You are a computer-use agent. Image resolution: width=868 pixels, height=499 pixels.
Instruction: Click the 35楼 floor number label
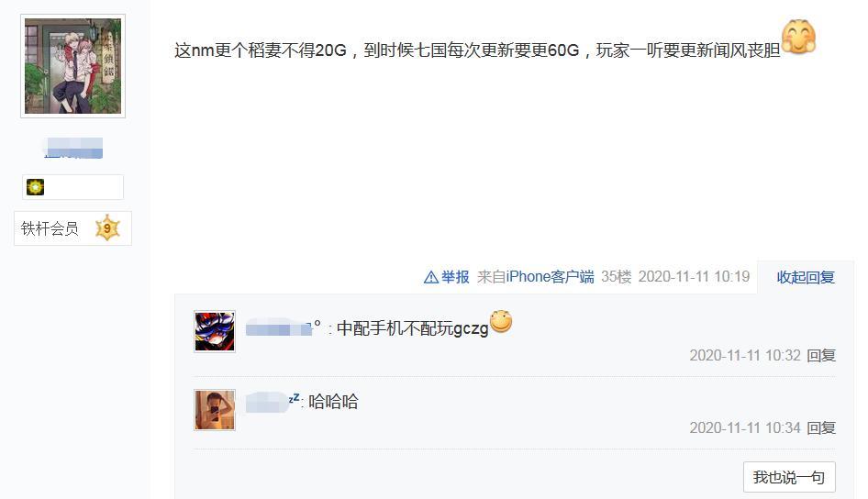616,277
